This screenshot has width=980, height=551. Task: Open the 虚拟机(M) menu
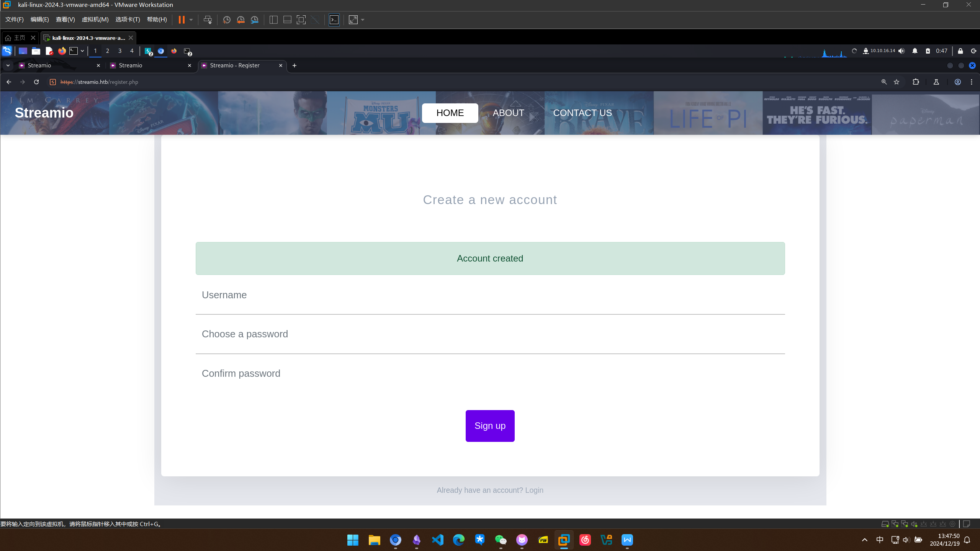click(95, 20)
